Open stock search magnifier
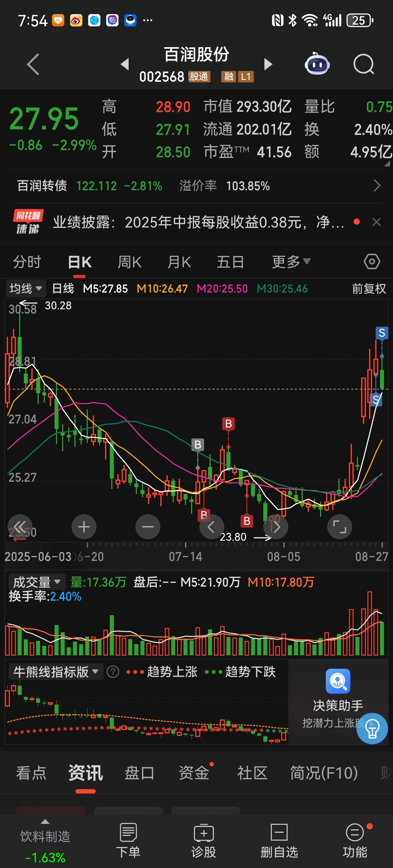The width and height of the screenshot is (393, 868). click(x=363, y=64)
